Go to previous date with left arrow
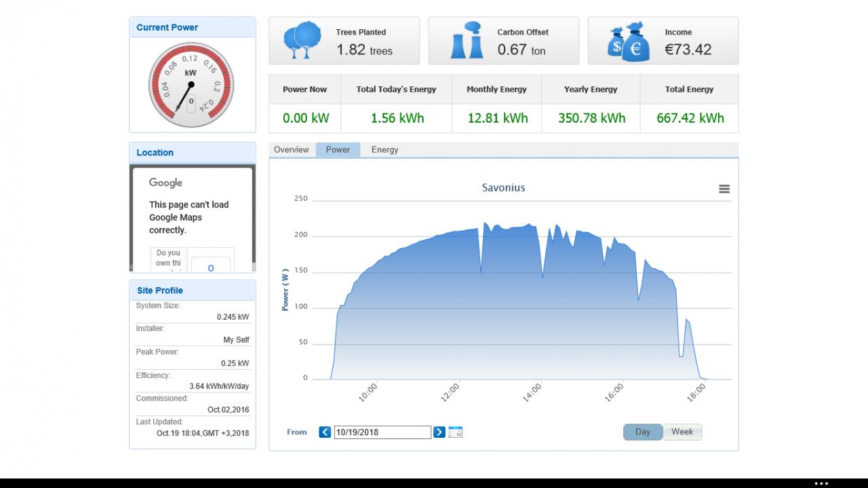The height and width of the screenshot is (488, 868). click(325, 432)
